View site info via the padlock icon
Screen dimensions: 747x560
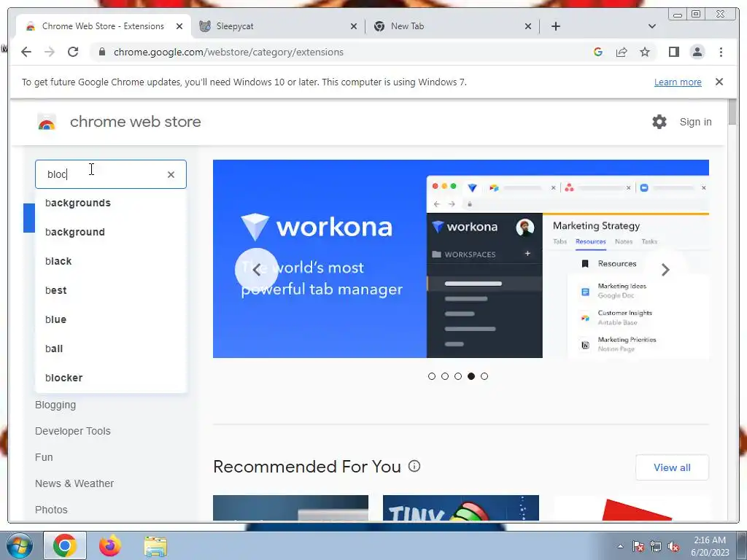point(101,52)
